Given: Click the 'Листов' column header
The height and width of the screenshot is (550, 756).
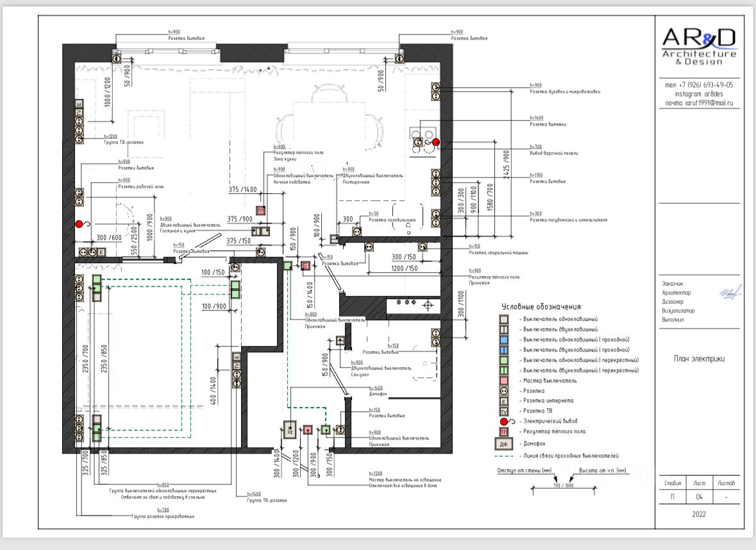Looking at the screenshot, I should [726, 483].
